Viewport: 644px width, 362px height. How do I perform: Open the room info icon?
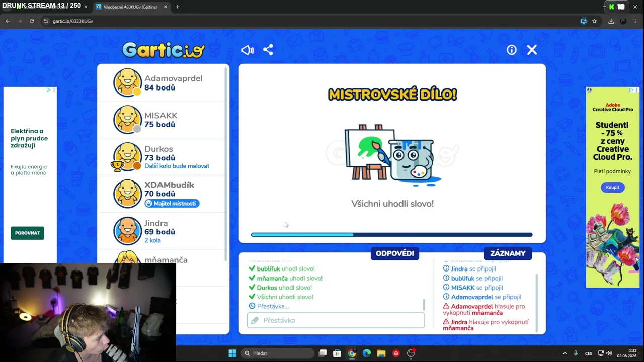pyautogui.click(x=512, y=50)
